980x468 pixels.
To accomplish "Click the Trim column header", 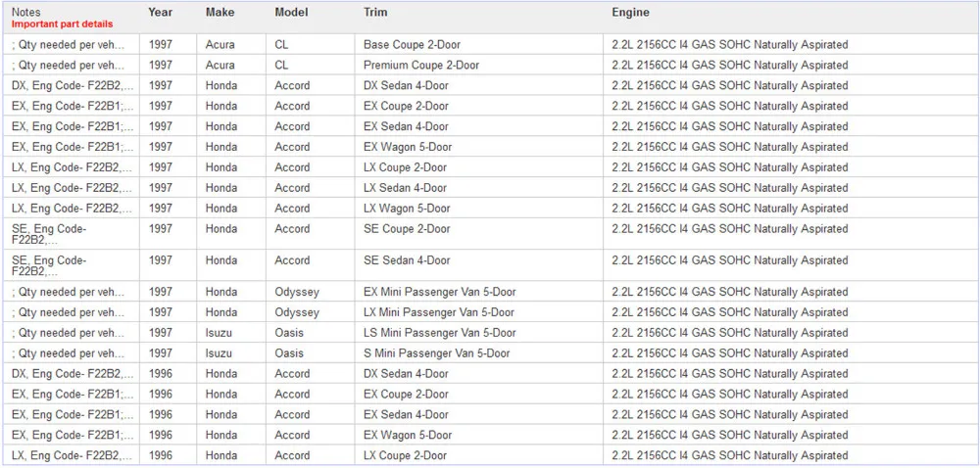I will 375,12.
